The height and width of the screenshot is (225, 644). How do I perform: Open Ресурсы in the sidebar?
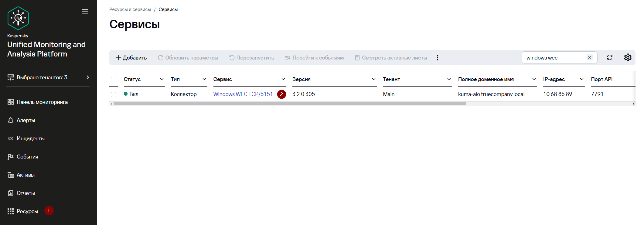[23, 211]
